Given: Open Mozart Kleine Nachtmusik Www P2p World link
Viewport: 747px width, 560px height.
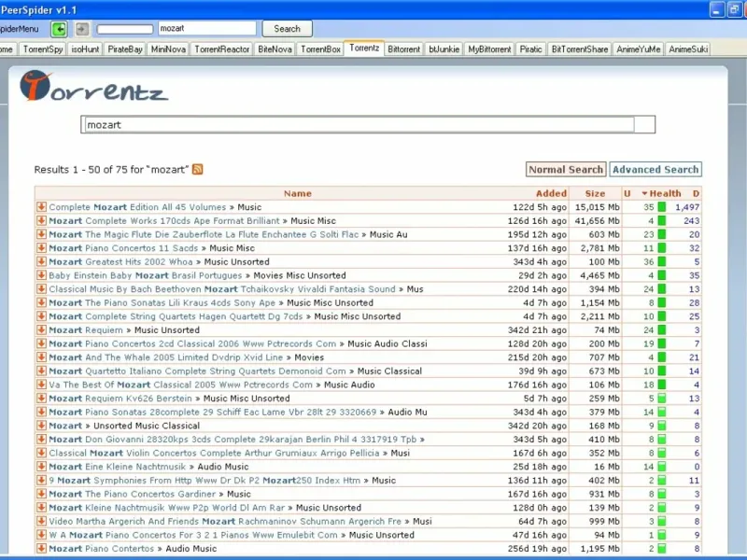Looking at the screenshot, I should point(167,508).
